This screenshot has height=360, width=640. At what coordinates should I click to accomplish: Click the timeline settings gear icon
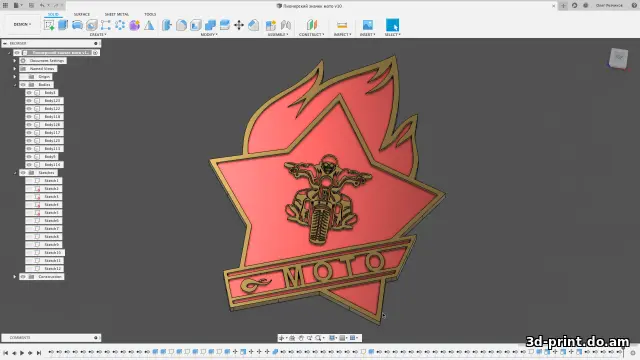tap(633, 353)
